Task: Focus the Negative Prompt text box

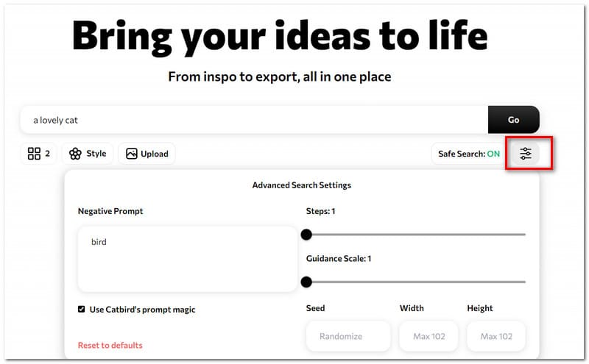Action: 187,259
